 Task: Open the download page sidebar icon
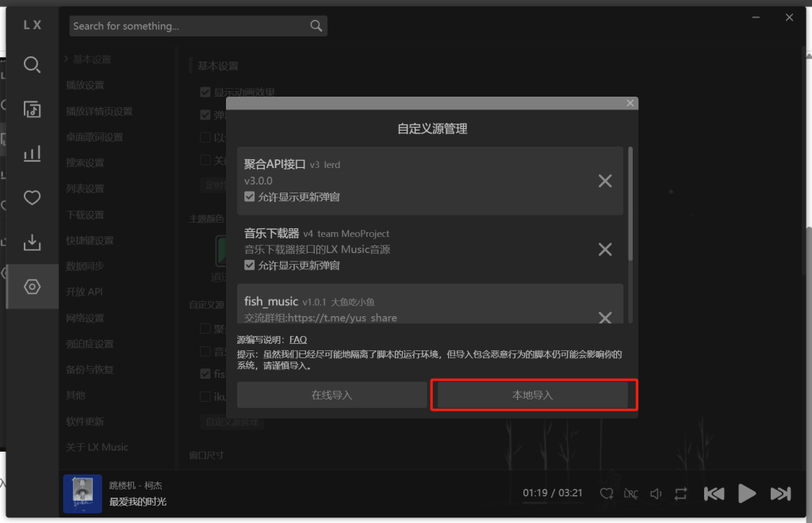click(32, 242)
